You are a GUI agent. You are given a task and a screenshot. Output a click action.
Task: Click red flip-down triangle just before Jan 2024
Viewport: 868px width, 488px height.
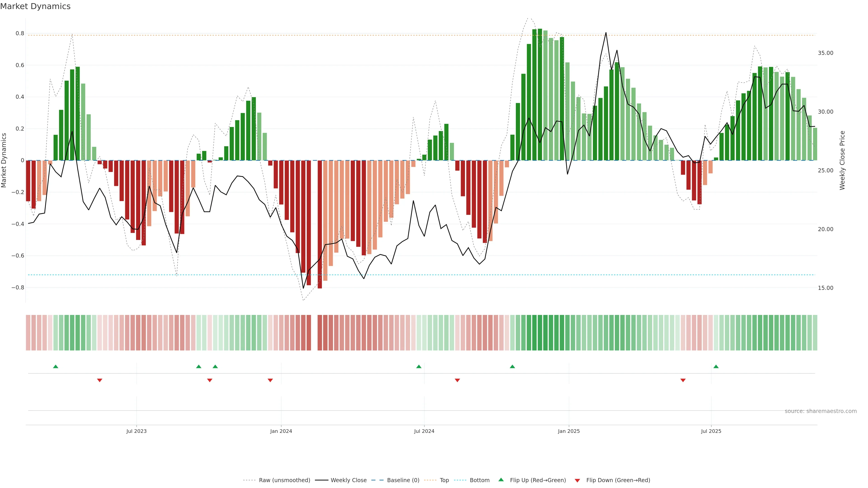(x=270, y=380)
